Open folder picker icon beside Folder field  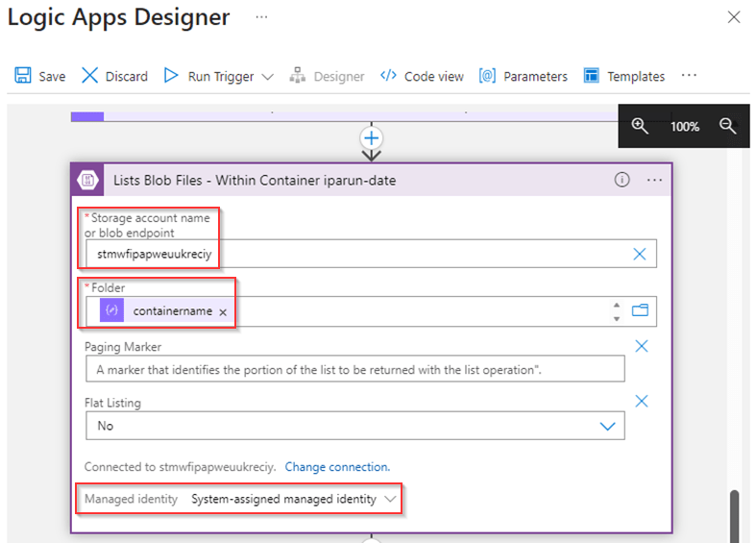coord(641,310)
